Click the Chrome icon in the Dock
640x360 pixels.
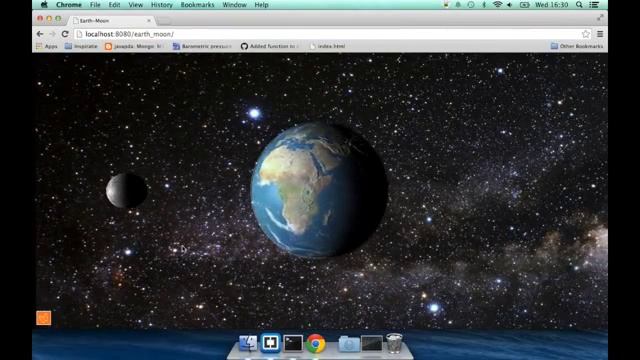tap(316, 343)
